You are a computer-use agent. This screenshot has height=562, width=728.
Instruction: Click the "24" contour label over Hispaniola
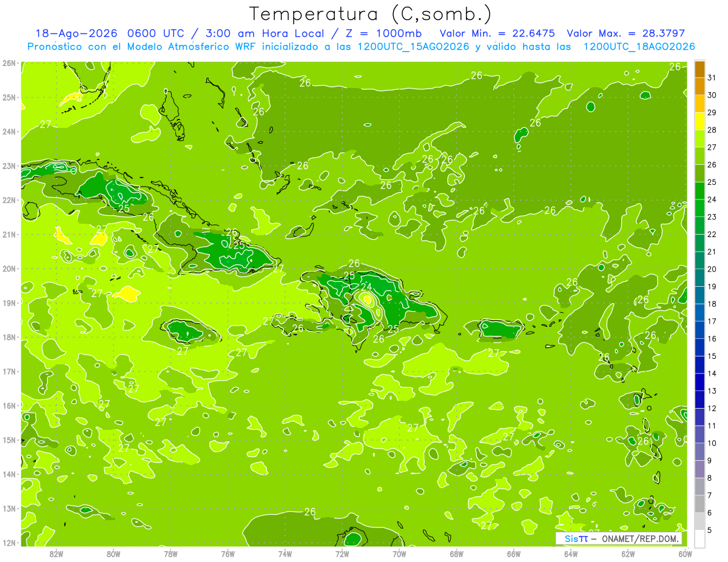point(366,287)
